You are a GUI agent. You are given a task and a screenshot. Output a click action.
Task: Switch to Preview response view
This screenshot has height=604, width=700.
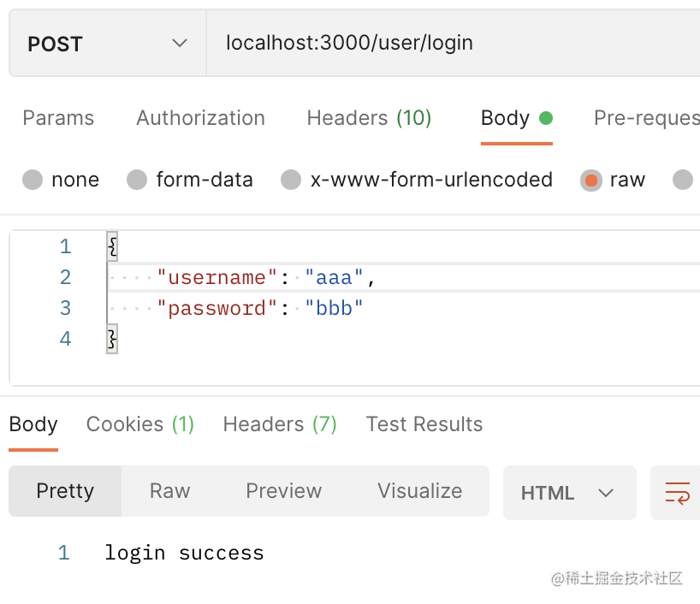[283, 491]
